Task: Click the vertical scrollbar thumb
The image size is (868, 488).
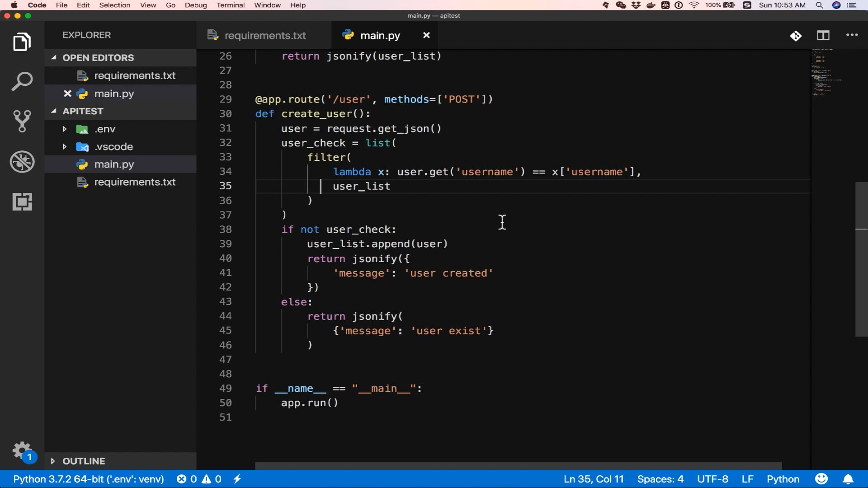Action: click(x=861, y=259)
